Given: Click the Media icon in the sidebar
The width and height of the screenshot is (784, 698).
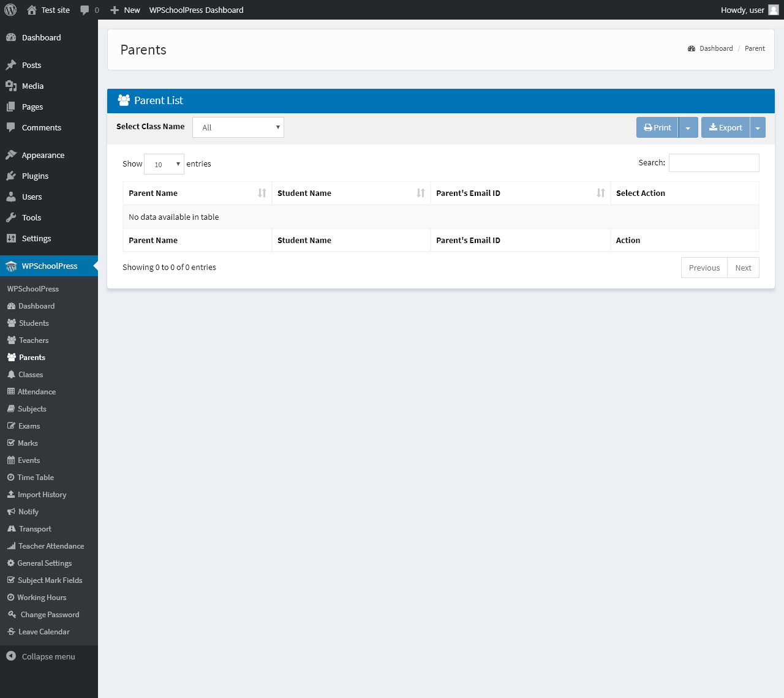Looking at the screenshot, I should (11, 86).
